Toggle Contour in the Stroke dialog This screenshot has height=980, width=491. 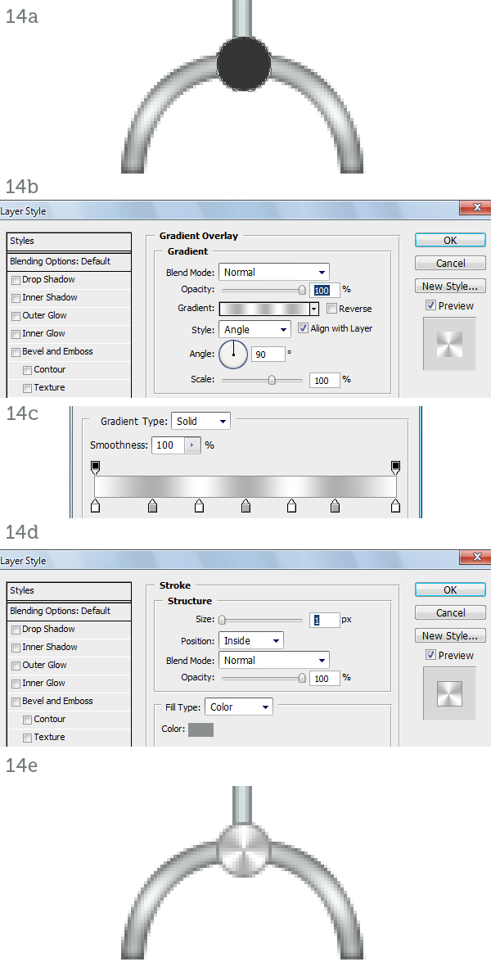coord(27,720)
